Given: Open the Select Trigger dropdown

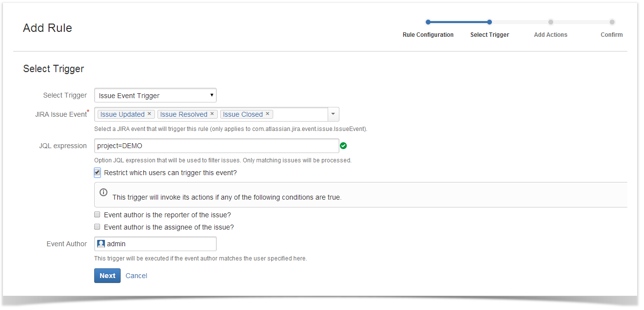Looking at the screenshot, I should pos(155,95).
